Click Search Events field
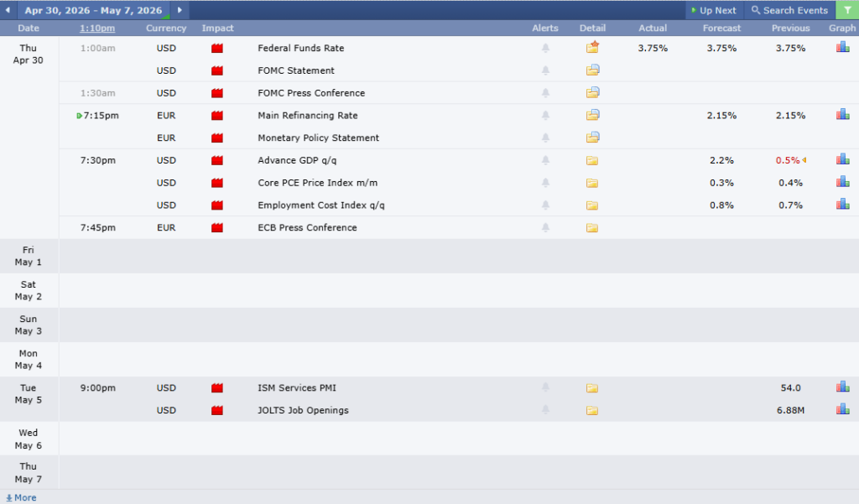The width and height of the screenshot is (859, 504). coord(789,10)
